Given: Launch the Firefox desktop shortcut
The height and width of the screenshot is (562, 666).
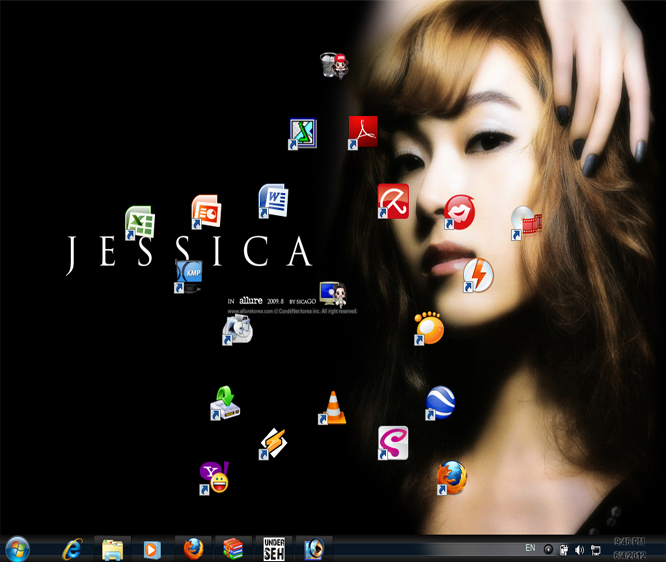Looking at the screenshot, I should pos(452,477).
